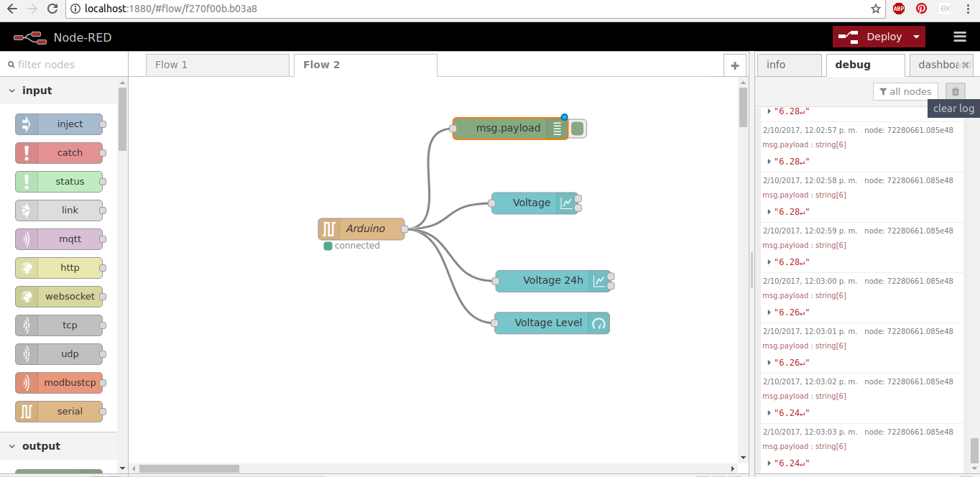The height and width of the screenshot is (477, 980).
Task: Select the msg.payload debug node
Action: [510, 129]
